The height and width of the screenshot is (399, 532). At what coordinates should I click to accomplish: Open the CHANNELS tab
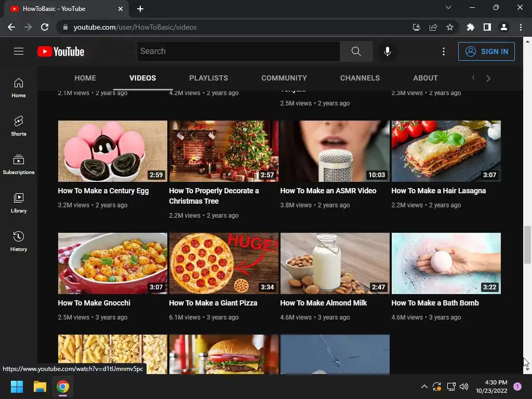(360, 78)
